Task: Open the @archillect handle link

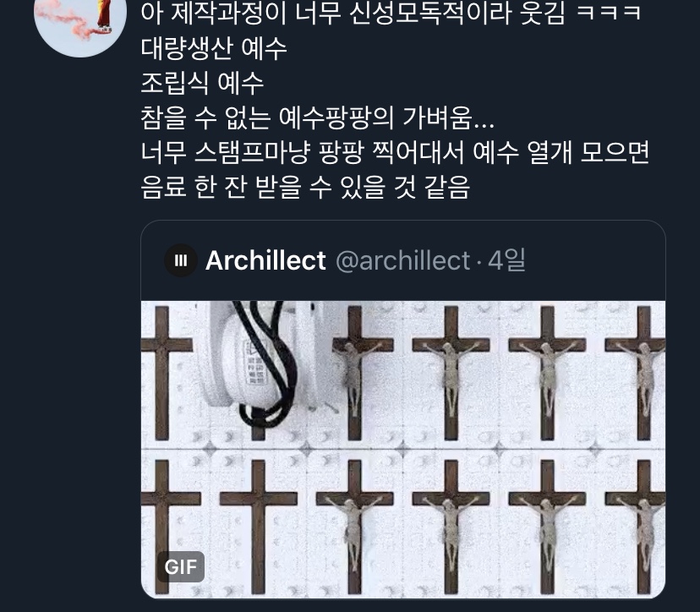Action: [402, 260]
